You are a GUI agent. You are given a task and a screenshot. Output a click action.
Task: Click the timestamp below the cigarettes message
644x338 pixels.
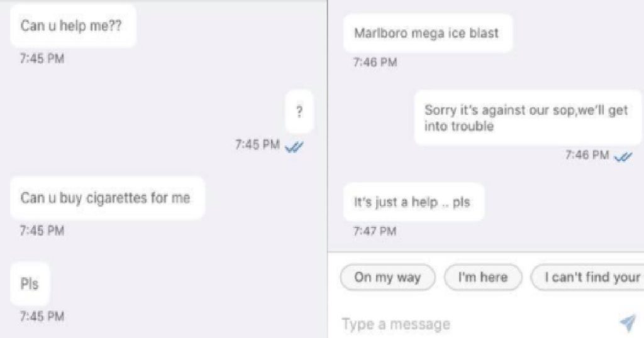click(x=42, y=231)
